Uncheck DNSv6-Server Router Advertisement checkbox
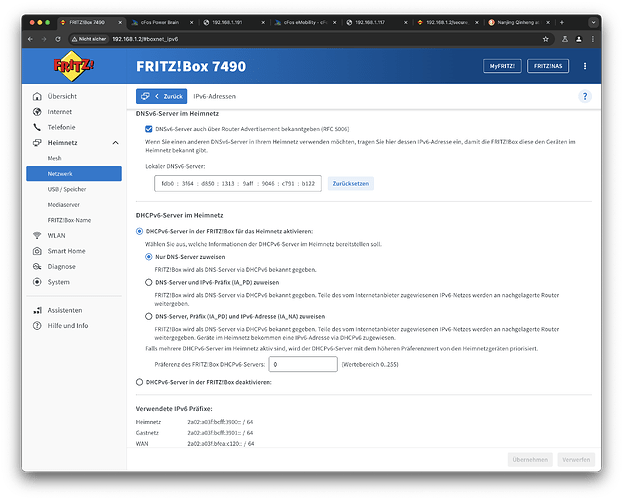 click(x=149, y=129)
